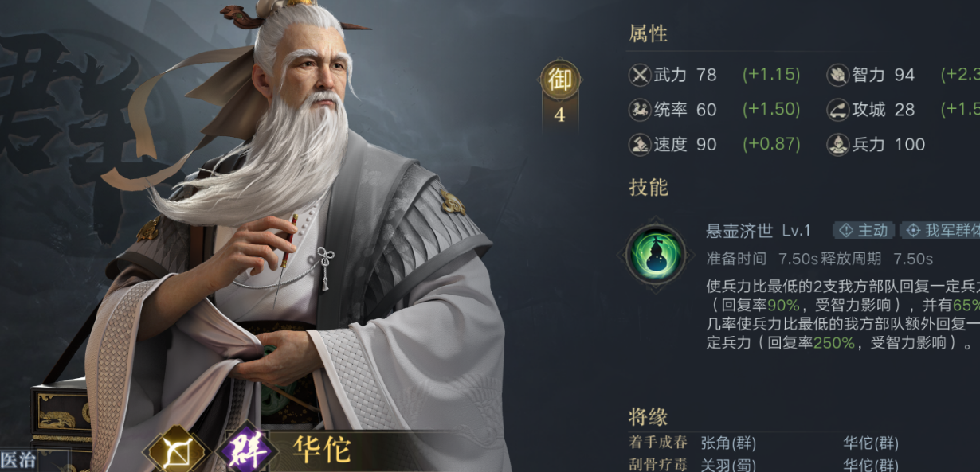The height and width of the screenshot is (472, 980).
Task: Click the 攻城 siege icon
Action: [x=838, y=109]
